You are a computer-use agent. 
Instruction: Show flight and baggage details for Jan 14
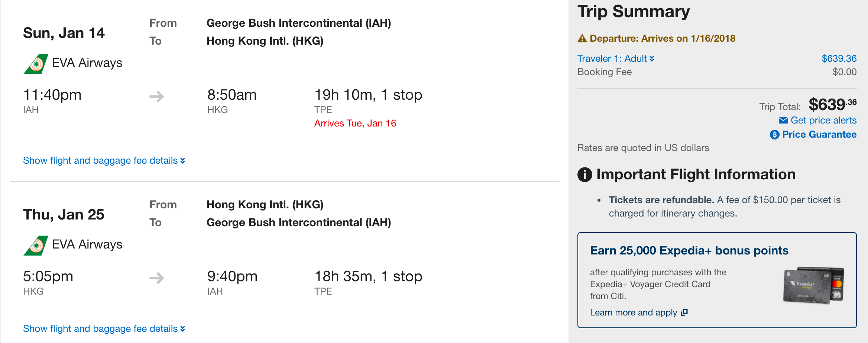[x=104, y=161]
